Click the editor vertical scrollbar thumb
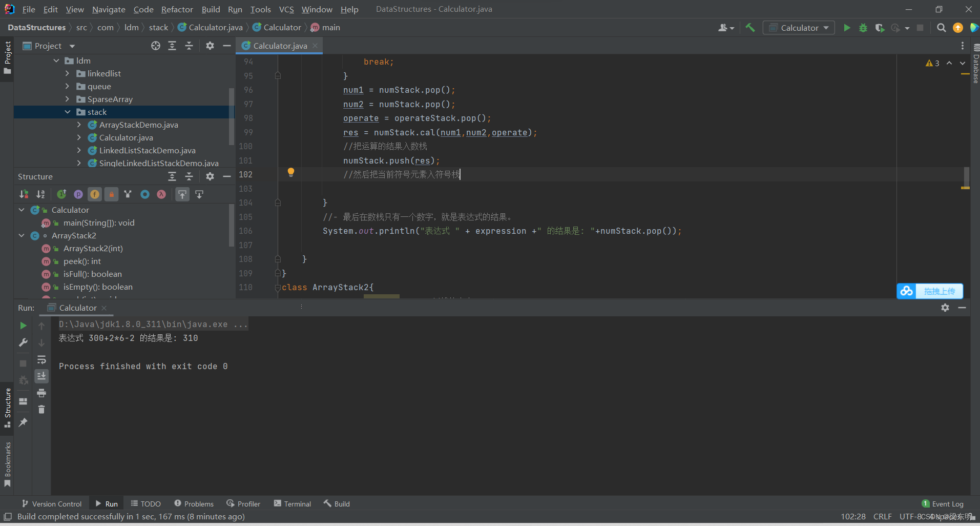Image resolution: width=980 pixels, height=526 pixels. pyautogui.click(x=966, y=177)
